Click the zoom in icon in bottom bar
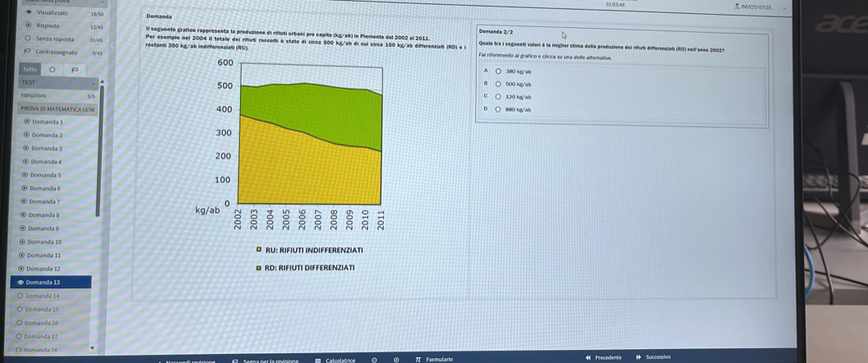The image size is (868, 363). 396,359
